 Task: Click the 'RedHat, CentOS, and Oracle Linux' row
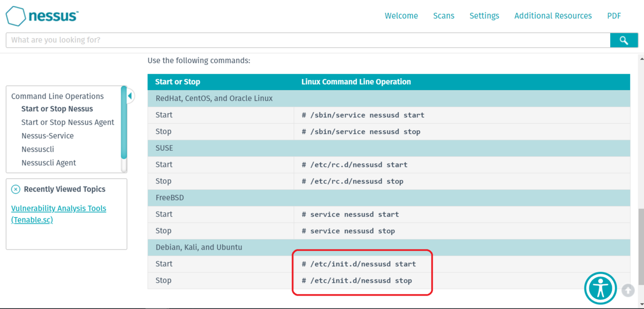pyautogui.click(x=389, y=99)
